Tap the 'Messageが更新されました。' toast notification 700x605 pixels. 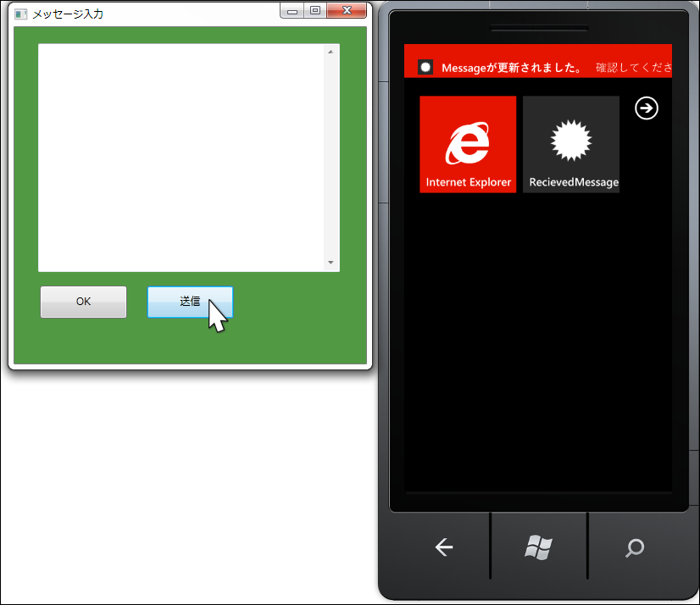(x=538, y=61)
